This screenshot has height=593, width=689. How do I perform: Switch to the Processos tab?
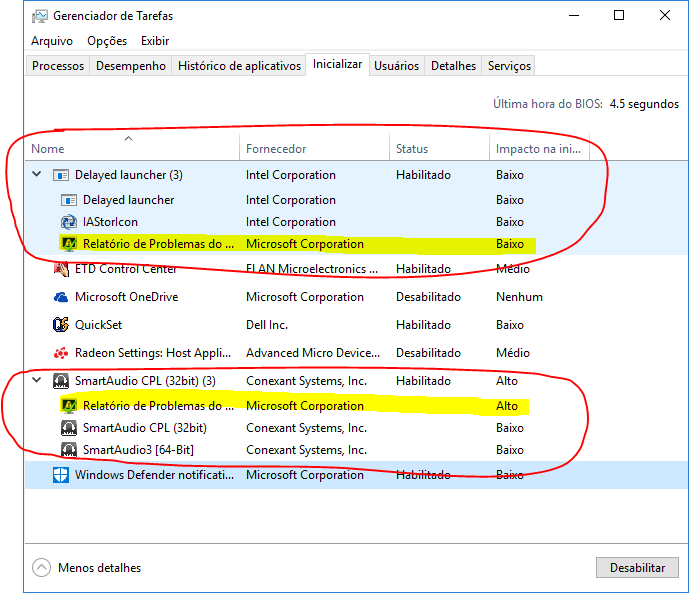click(x=58, y=66)
